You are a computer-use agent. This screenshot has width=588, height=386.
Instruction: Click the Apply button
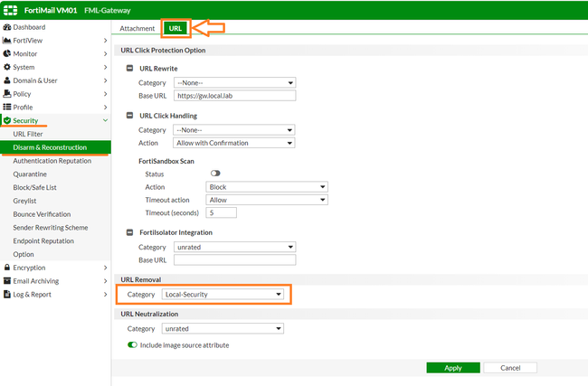(x=452, y=368)
